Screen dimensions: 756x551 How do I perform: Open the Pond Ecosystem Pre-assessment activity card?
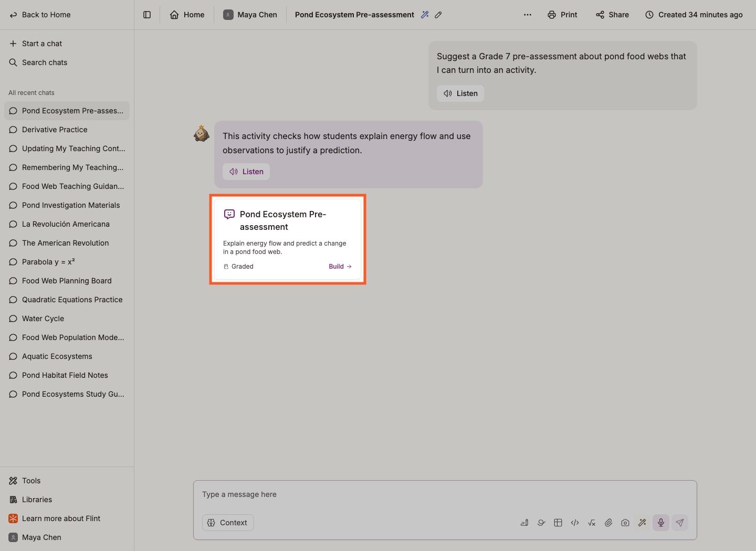tap(288, 239)
